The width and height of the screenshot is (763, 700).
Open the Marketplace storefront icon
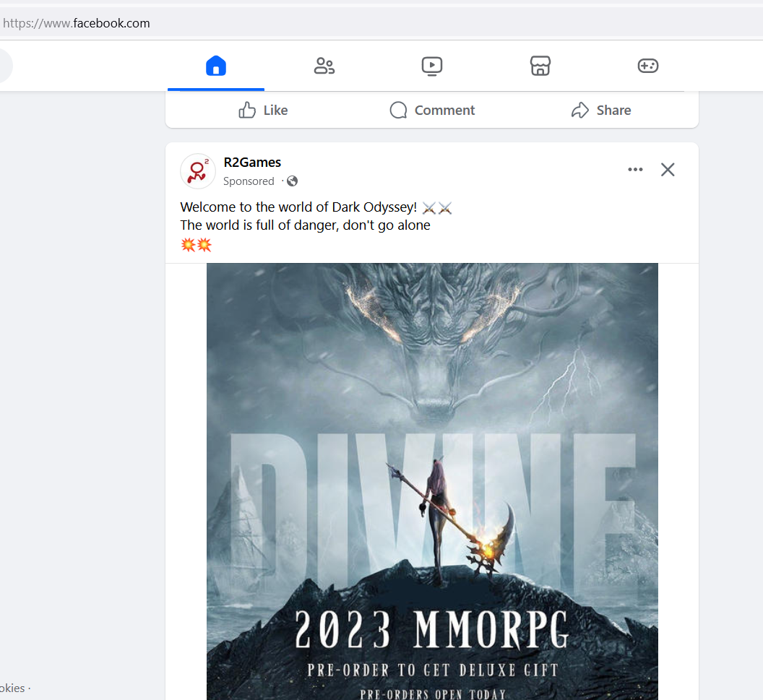(x=540, y=66)
